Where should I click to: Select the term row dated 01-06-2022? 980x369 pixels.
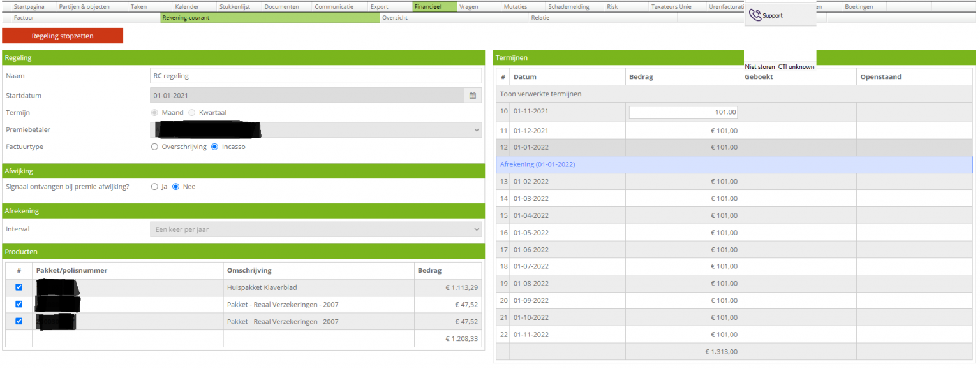coord(531,250)
